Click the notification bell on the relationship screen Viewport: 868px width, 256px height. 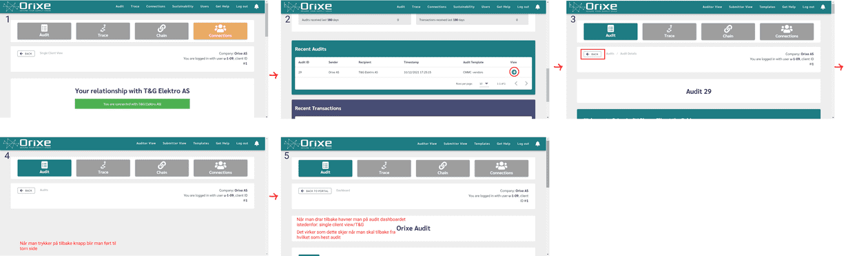pos(257,7)
